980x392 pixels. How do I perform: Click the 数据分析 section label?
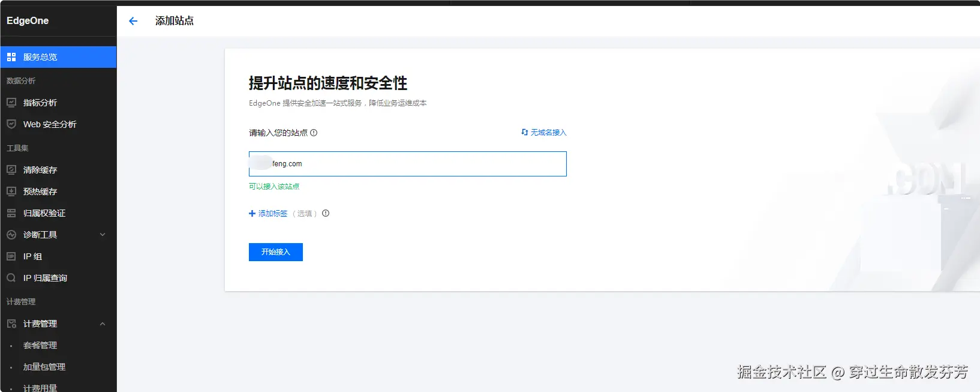tap(21, 80)
